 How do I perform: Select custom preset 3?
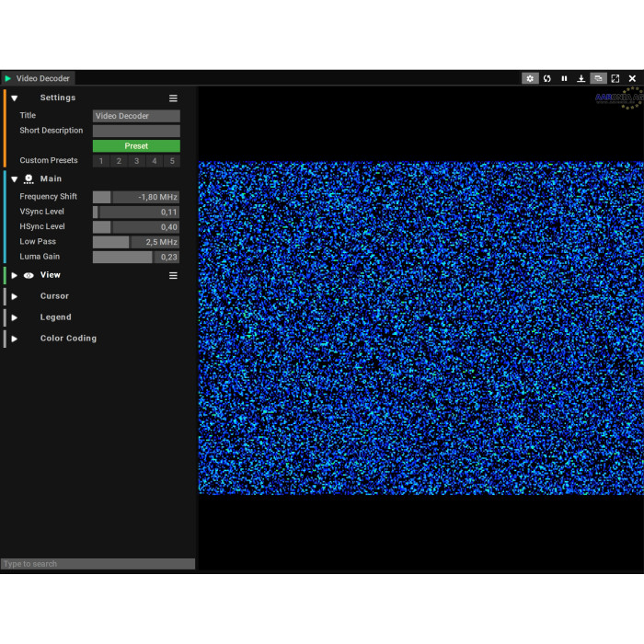tap(136, 161)
